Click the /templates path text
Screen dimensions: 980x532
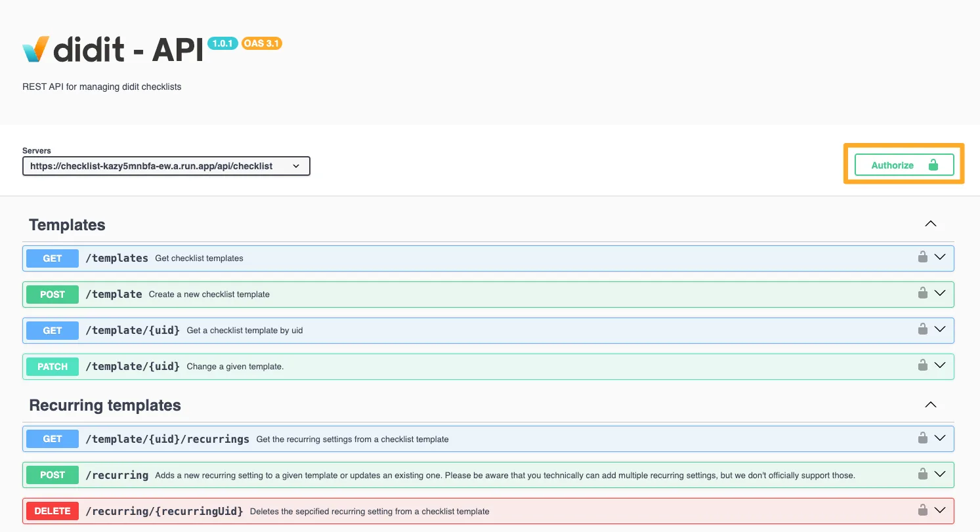coord(117,258)
